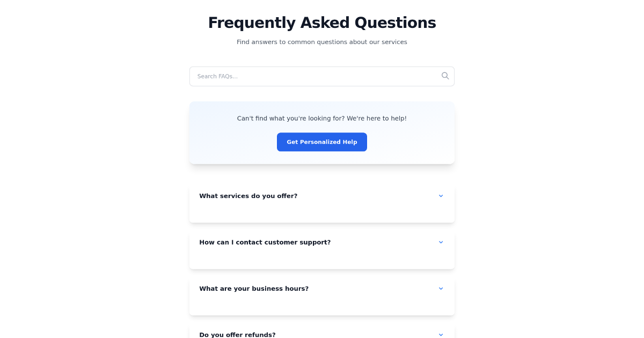Click the Frequently Asked Questions heading

coord(322,23)
